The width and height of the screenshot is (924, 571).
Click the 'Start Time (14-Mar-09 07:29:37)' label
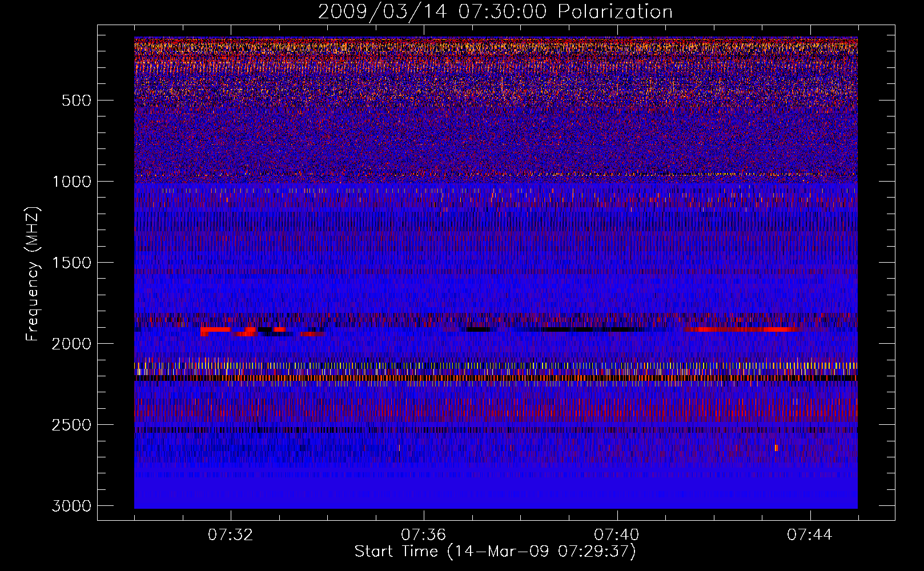(x=495, y=552)
